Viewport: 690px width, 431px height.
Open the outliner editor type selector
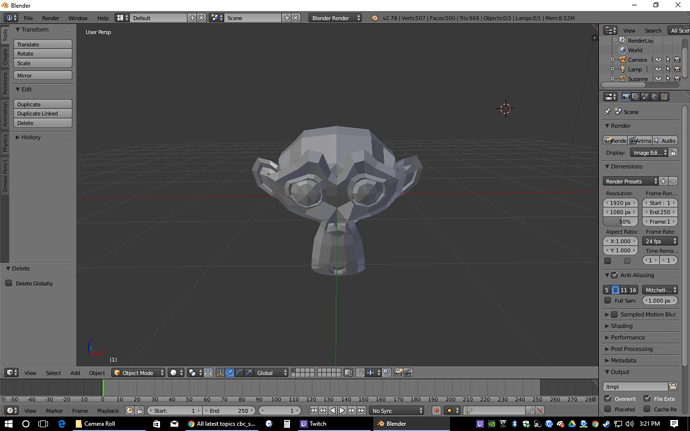pyautogui.click(x=610, y=30)
